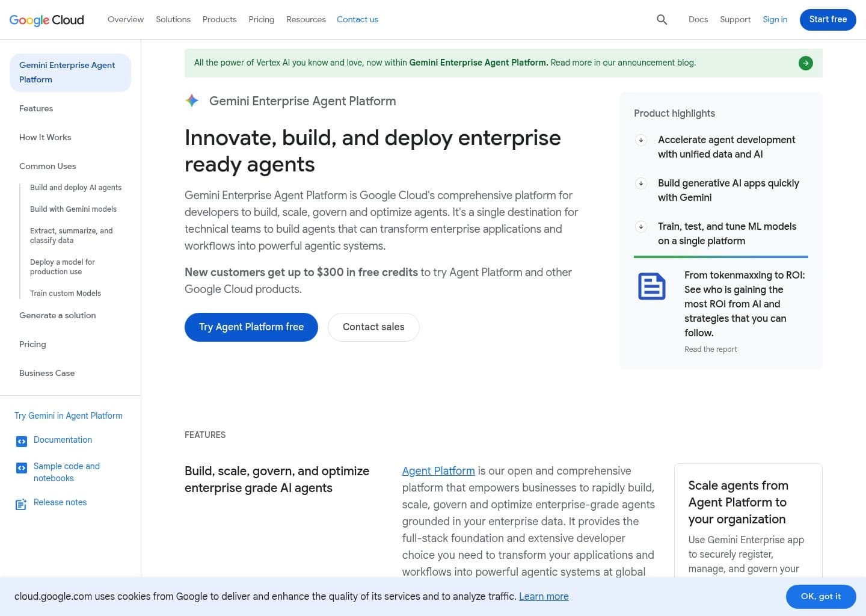866x616 pixels.
Task: Click green arrow icon in announcement banner
Action: [806, 63]
